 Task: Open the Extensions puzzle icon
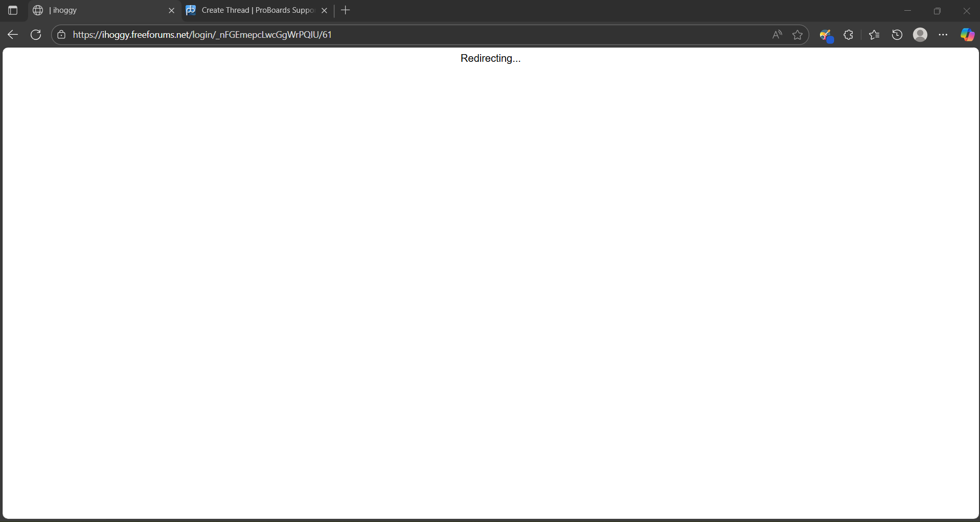849,35
